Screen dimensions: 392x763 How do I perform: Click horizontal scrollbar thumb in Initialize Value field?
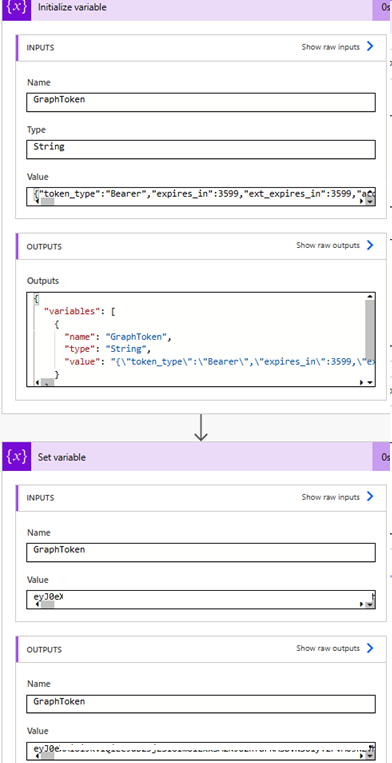(x=48, y=201)
